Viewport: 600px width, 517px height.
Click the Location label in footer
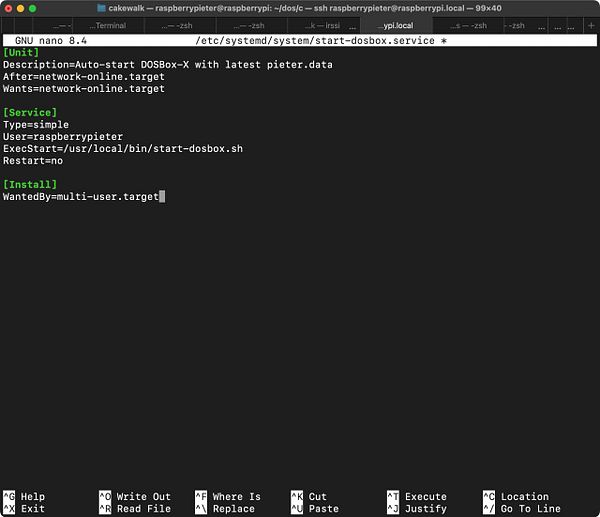[525, 497]
